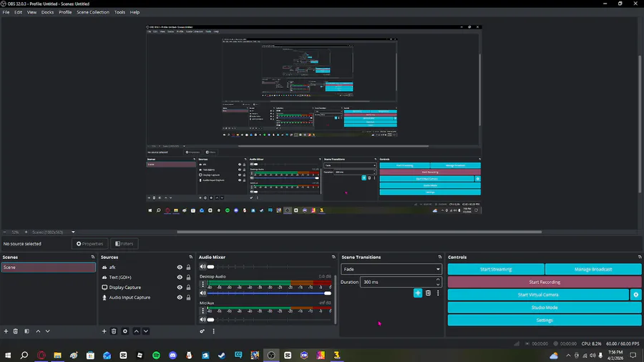Add a new source with plus icon
This screenshot has height=362, width=644.
[x=104, y=331]
